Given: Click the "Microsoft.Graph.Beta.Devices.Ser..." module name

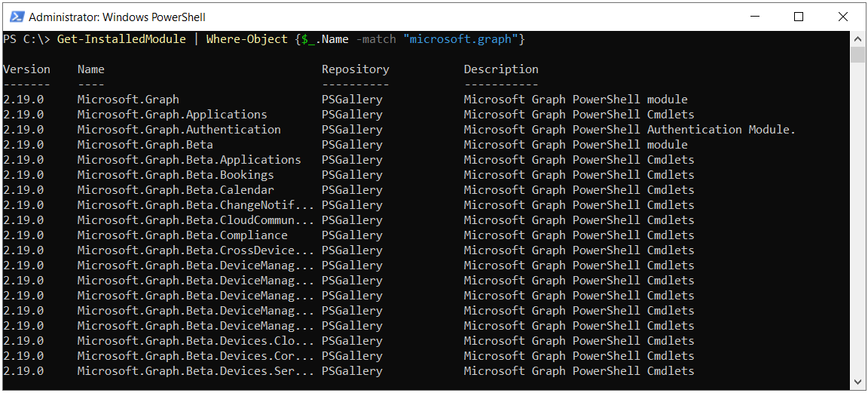Looking at the screenshot, I should click(196, 371).
